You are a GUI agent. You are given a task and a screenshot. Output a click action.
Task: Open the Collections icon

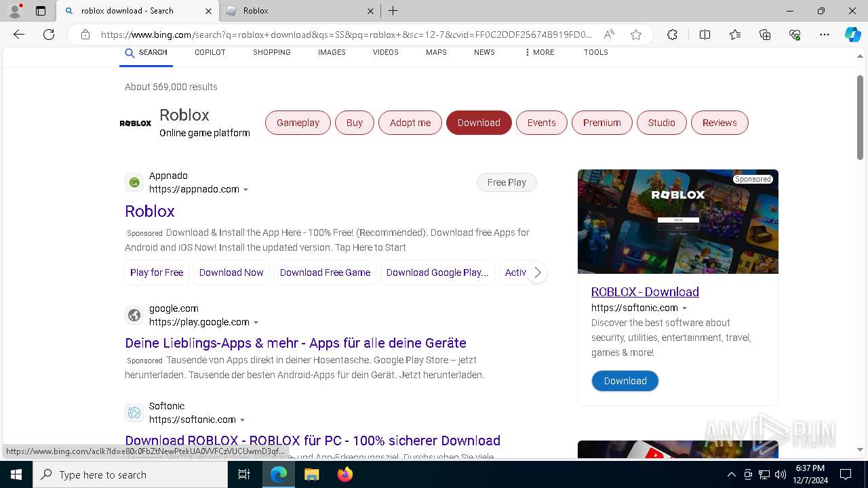point(765,35)
